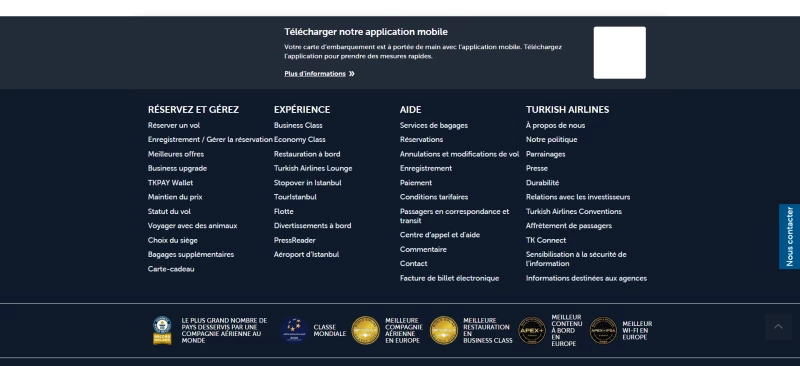Open Bagages supplémentaires link

click(x=191, y=254)
